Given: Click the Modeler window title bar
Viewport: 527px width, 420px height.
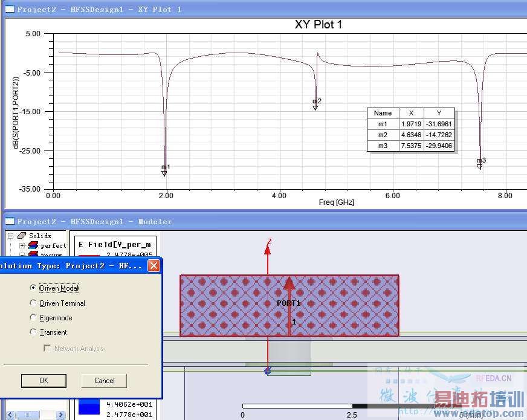Looking at the screenshot, I should pos(265,221).
